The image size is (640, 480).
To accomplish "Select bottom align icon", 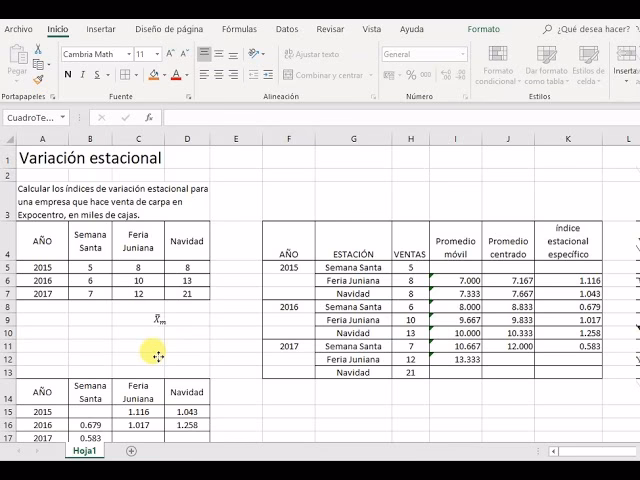I will [233, 54].
